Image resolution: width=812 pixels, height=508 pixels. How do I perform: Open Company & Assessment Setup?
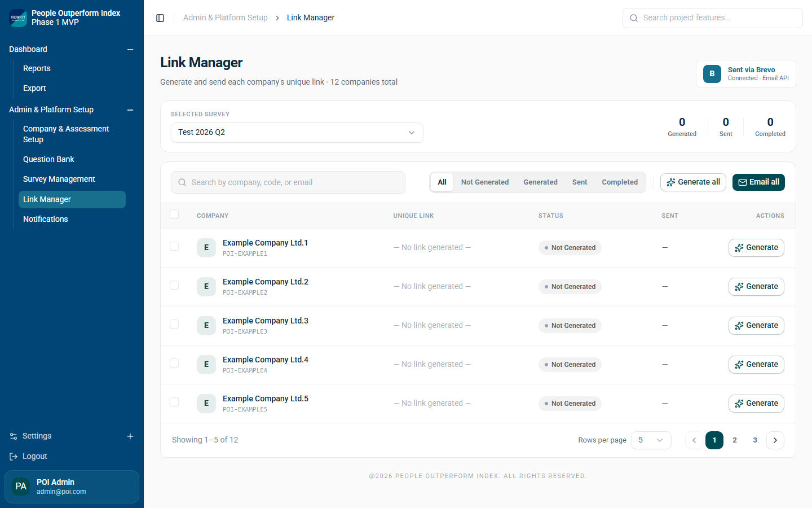[x=72, y=134]
